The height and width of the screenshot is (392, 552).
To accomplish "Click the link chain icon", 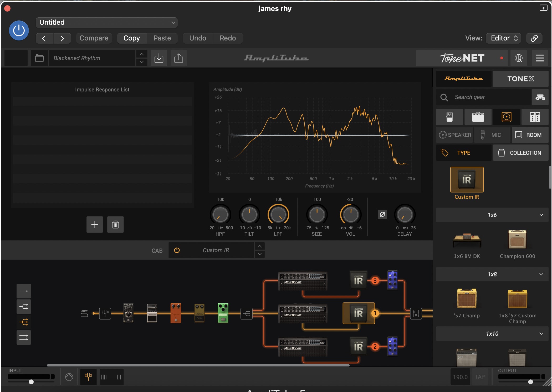I will (534, 38).
